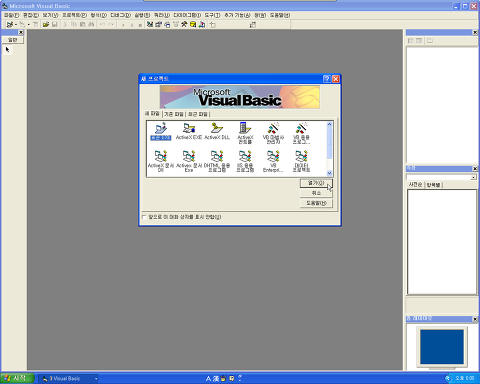Image resolution: width=480 pixels, height=384 pixels.
Task: Expand the Add Form toolbar dropdown arrow
Action: point(29,25)
